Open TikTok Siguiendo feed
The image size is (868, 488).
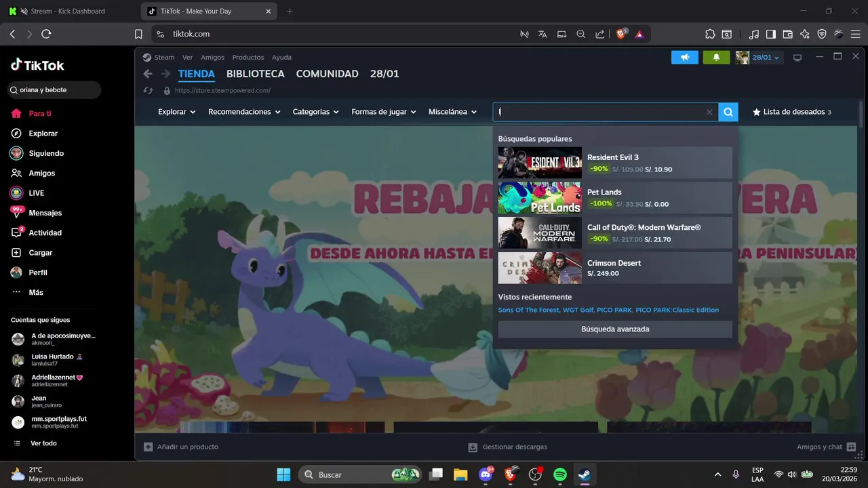coord(46,153)
